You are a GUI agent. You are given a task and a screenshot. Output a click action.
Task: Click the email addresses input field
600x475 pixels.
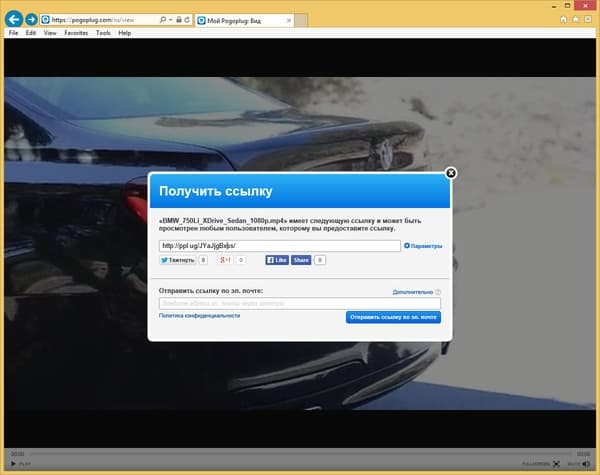click(x=300, y=304)
